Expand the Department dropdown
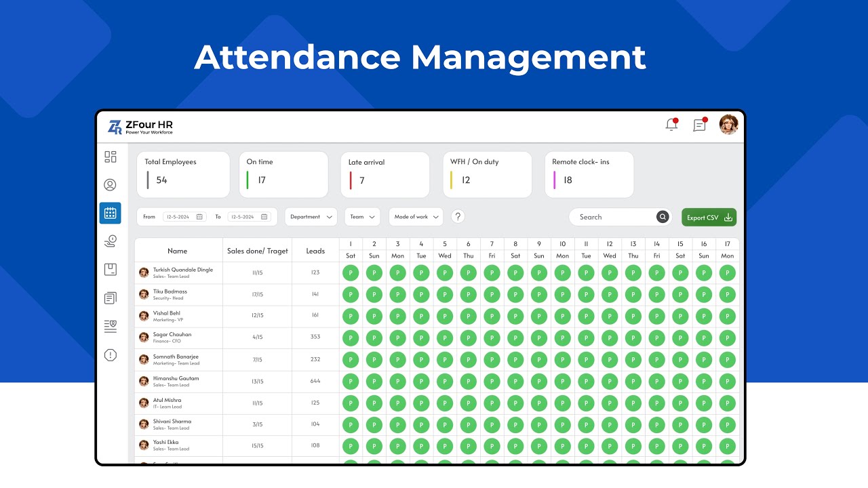Image resolution: width=868 pixels, height=488 pixels. click(311, 217)
